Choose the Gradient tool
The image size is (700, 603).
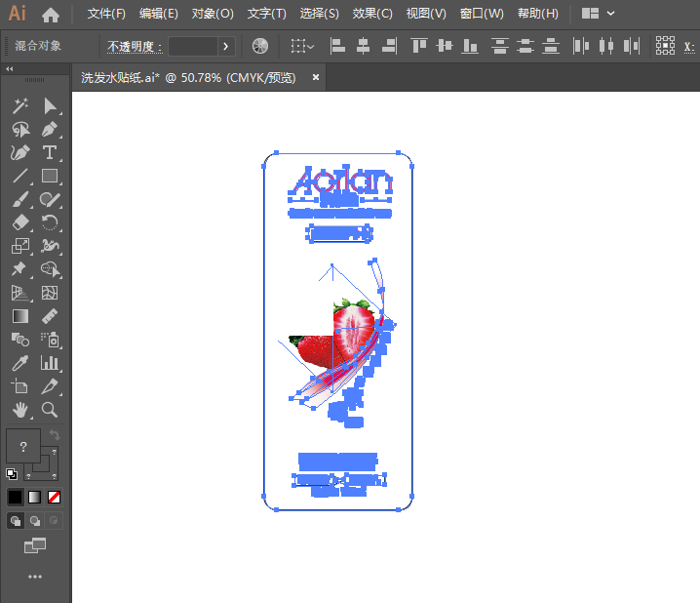tap(20, 316)
